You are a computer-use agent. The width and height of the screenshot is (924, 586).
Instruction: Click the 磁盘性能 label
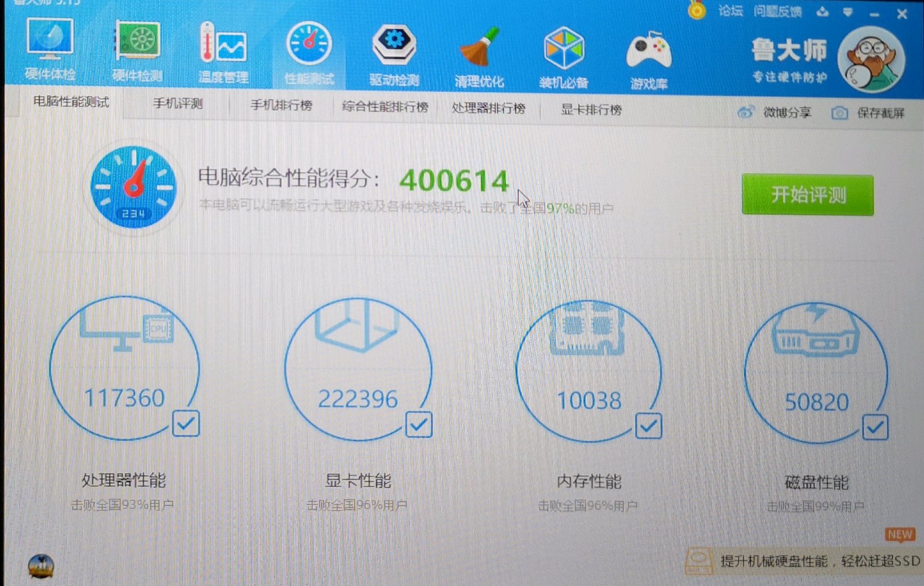tap(817, 482)
